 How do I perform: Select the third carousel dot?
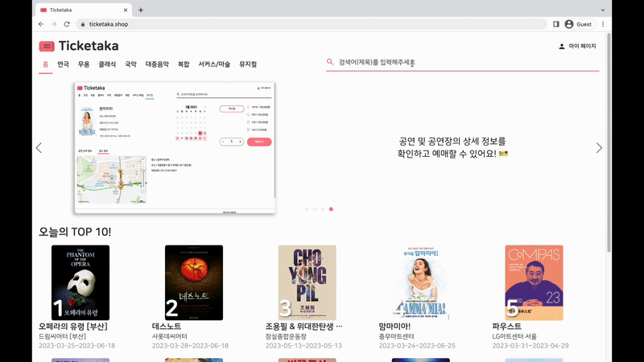click(x=324, y=209)
